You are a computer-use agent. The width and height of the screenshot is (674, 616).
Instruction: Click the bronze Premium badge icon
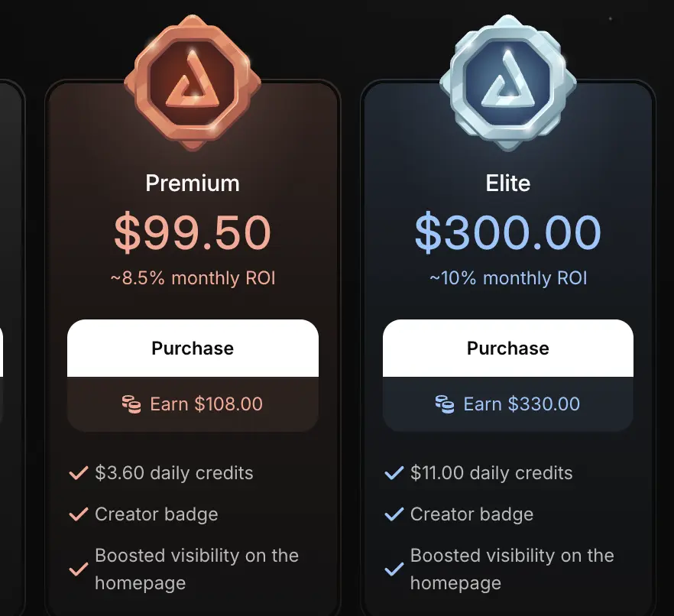click(193, 83)
